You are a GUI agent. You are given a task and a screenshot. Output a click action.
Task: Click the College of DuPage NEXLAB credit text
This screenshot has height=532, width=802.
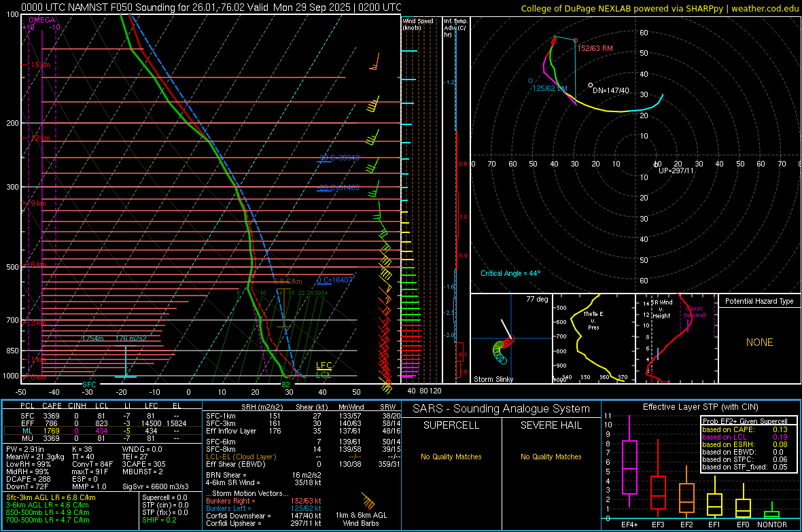point(659,8)
